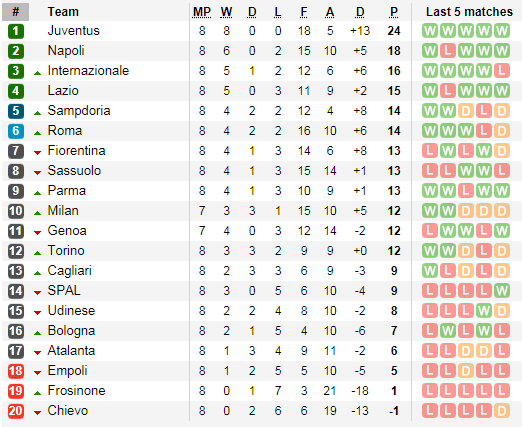Image resolution: width=522 pixels, height=427 pixels.
Task: Click the green up arrow beside Internazionale
Action: (x=37, y=73)
